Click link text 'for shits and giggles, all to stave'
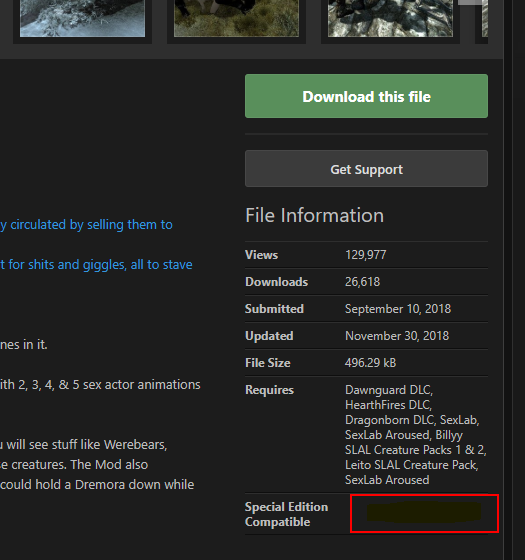The width and height of the screenshot is (525, 560). click(100, 265)
